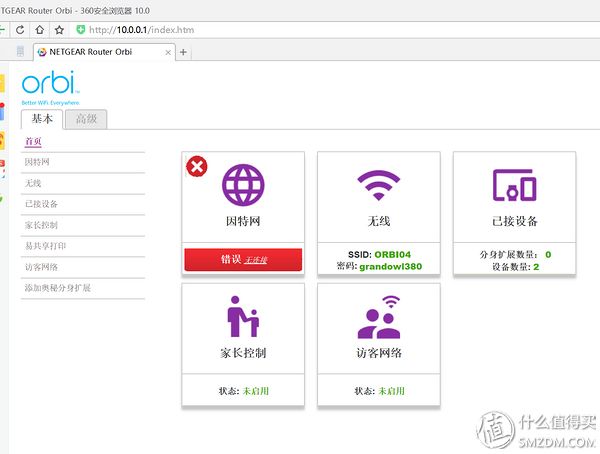Close the NETGEAR Router Orbi tab
This screenshot has width=600, height=454.
click(168, 52)
